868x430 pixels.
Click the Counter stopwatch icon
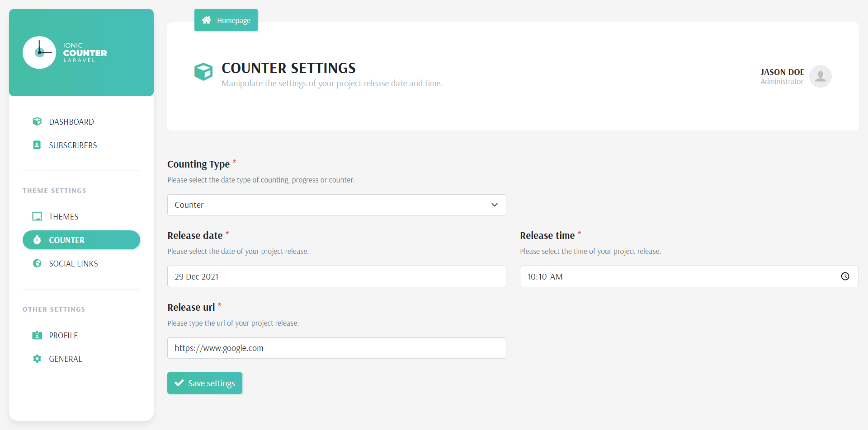[37, 240]
